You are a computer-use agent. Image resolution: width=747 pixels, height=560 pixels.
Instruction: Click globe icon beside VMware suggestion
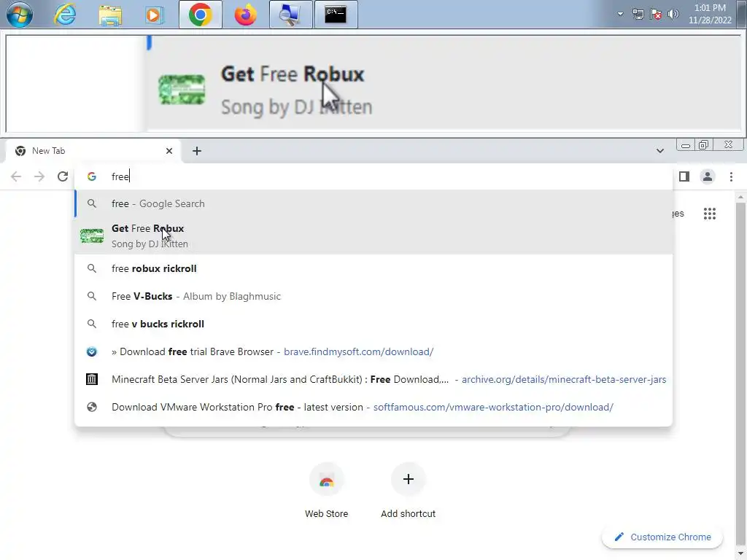coord(91,407)
